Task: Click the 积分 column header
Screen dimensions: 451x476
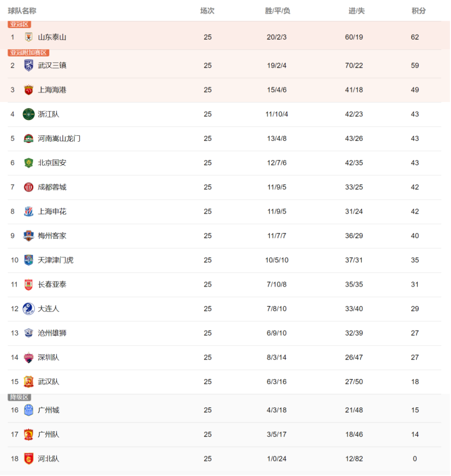Action: point(419,11)
